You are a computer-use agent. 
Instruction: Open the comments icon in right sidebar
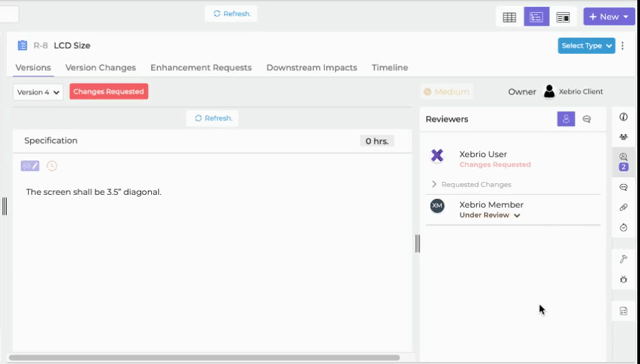pyautogui.click(x=623, y=187)
